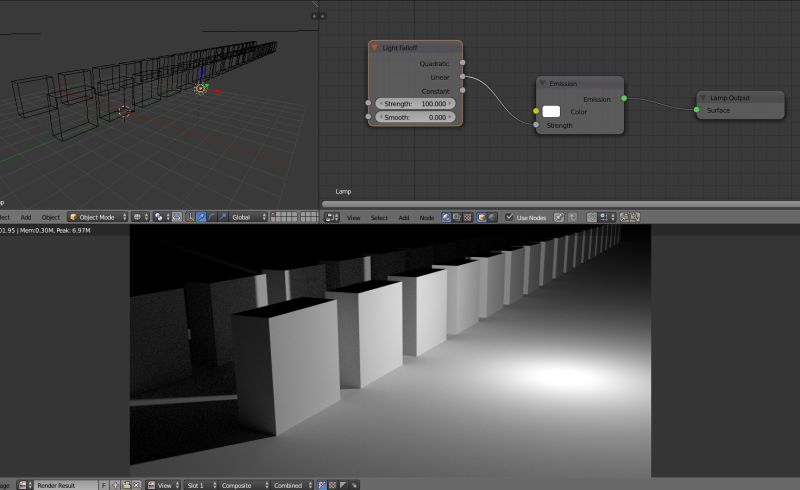Toggle color and alpha channels display

[322, 485]
